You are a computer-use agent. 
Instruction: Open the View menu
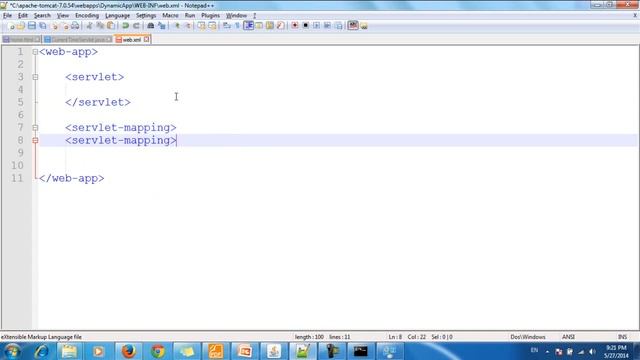point(63,16)
